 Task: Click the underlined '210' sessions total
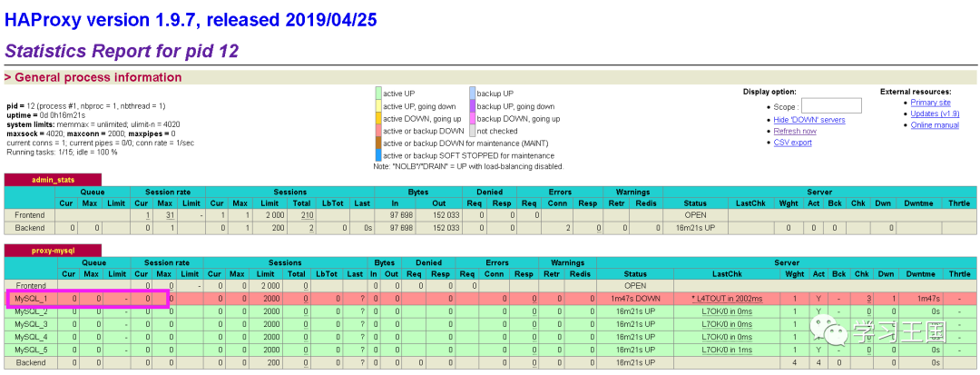point(307,215)
